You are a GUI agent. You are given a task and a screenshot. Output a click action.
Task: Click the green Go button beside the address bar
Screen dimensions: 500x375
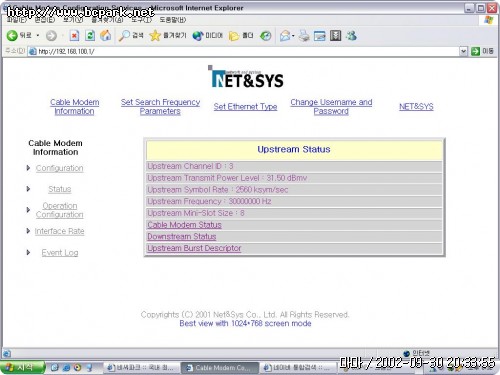(x=482, y=51)
